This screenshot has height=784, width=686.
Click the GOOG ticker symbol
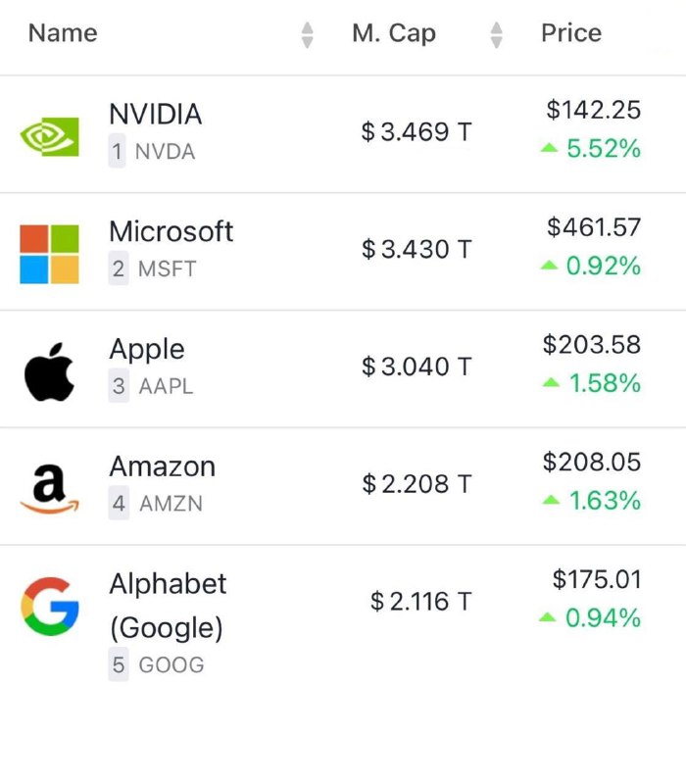tap(171, 665)
